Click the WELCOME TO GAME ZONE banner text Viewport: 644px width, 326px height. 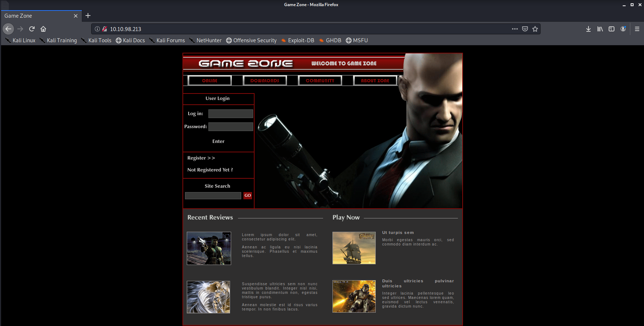click(344, 64)
